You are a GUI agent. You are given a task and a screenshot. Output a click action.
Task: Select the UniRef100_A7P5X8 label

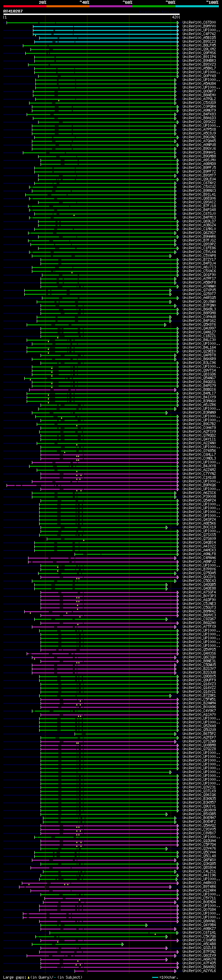[x=199, y=129]
